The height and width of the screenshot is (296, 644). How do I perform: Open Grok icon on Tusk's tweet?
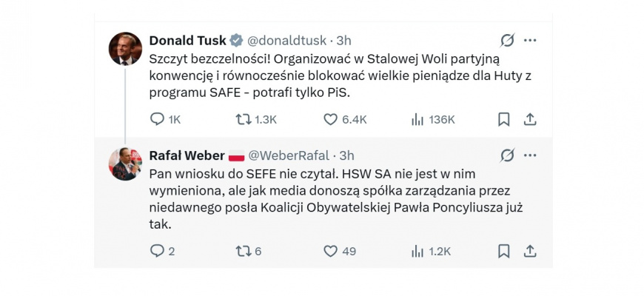click(508, 40)
